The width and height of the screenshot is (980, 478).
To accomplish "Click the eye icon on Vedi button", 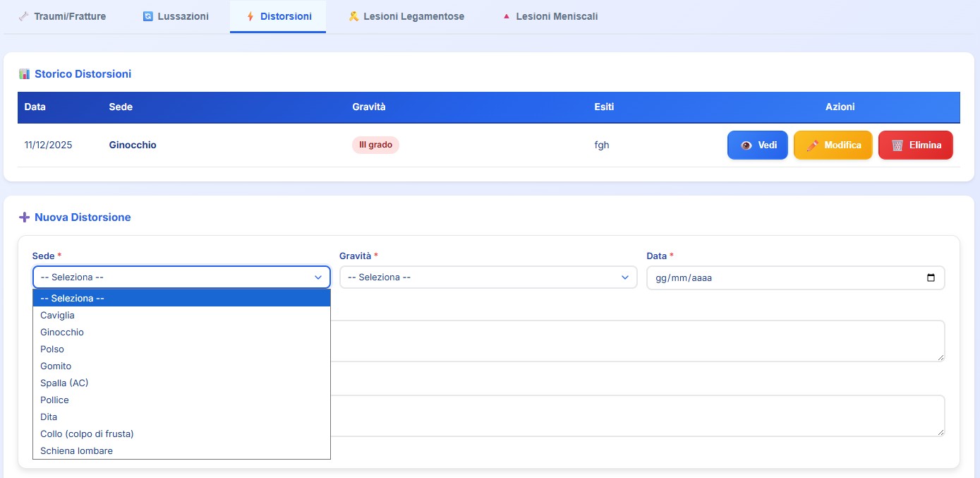I will click(x=746, y=145).
